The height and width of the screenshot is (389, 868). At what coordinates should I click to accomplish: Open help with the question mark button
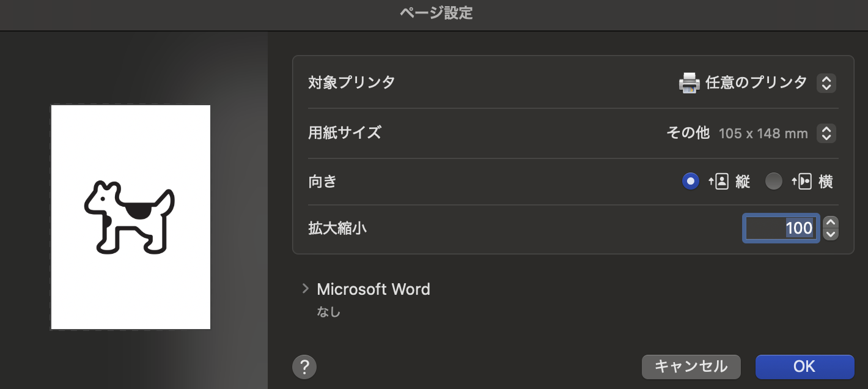(x=304, y=367)
